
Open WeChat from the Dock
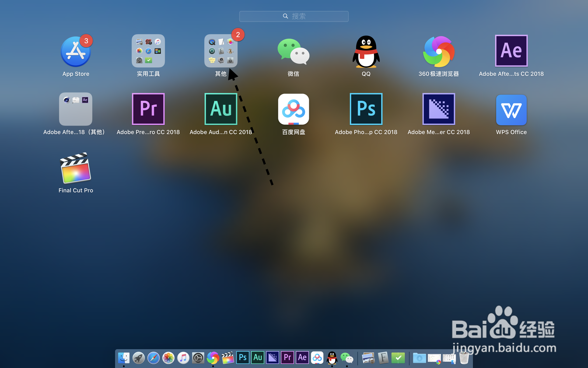pos(347,358)
